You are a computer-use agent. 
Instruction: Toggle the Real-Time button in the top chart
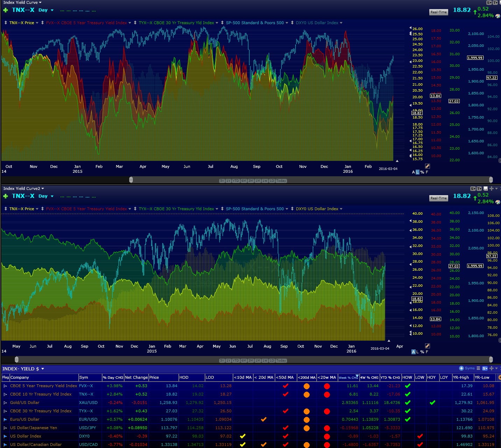pyautogui.click(x=439, y=12)
